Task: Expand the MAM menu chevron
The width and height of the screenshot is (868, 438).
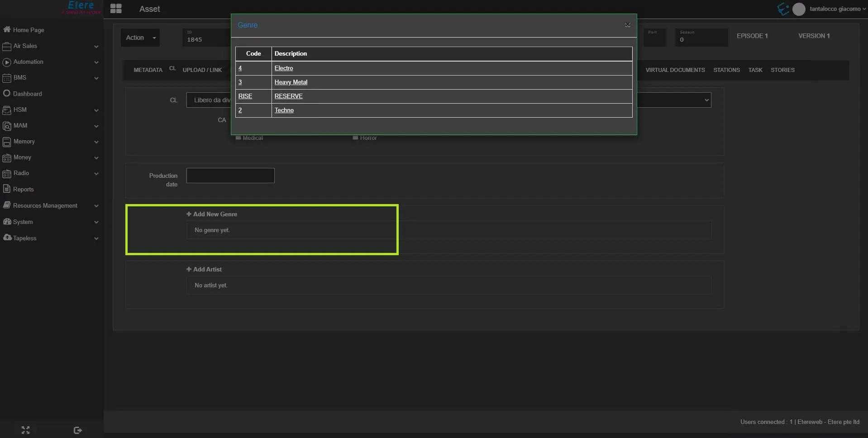Action: pos(96,126)
